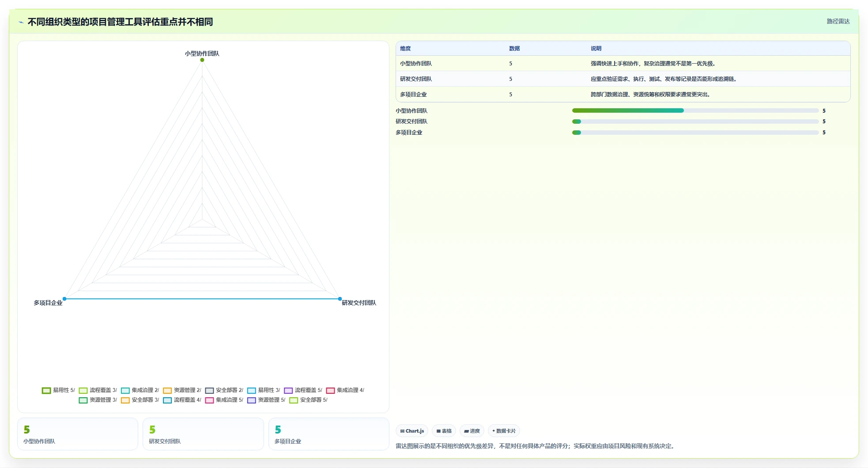
Task: Click the 多项目企业 axis label on the radar
Action: (x=48, y=303)
